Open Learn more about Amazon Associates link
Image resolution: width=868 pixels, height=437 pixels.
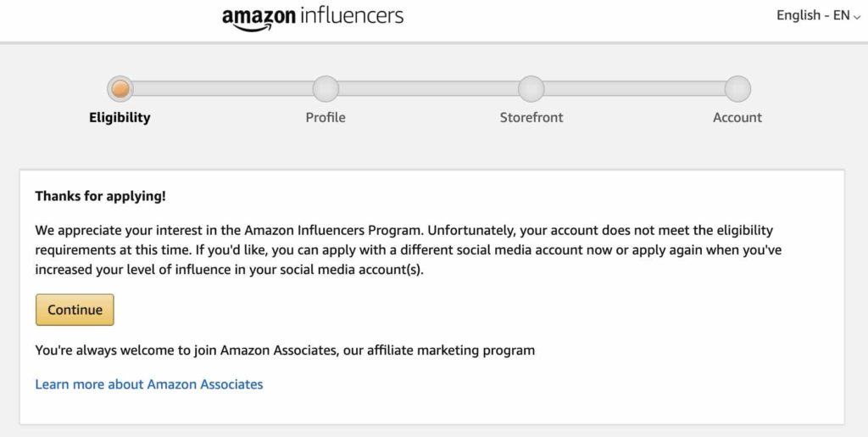149,384
